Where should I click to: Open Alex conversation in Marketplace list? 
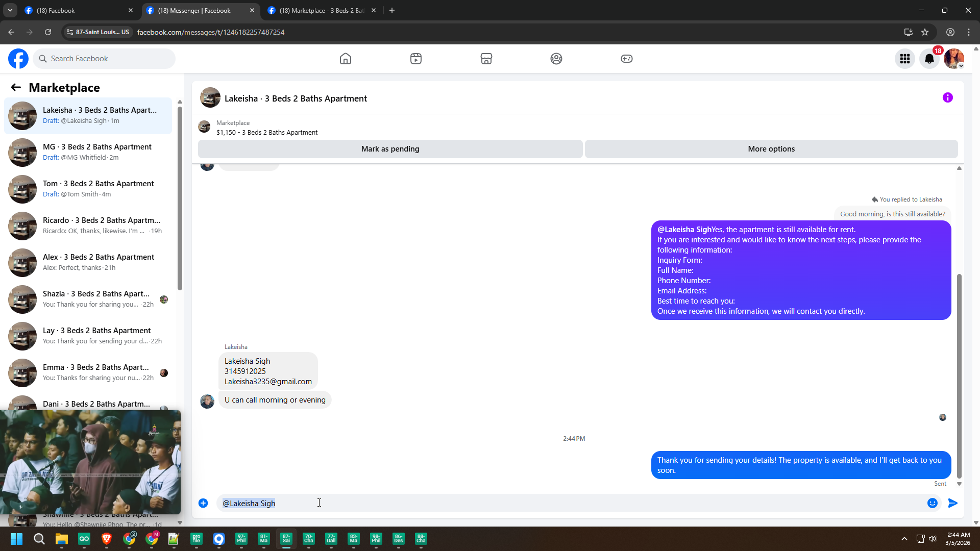[x=88, y=263]
